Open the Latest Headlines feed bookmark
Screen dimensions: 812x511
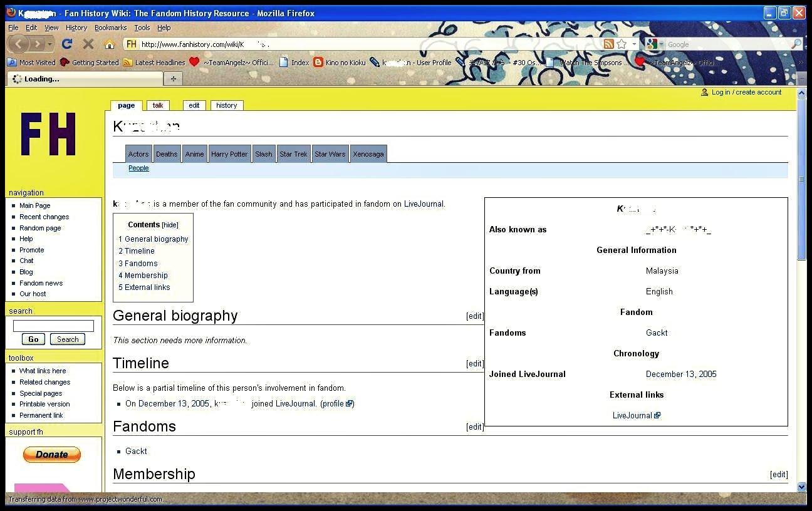[154, 63]
